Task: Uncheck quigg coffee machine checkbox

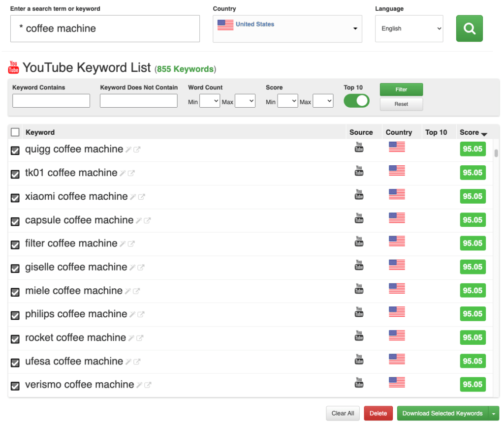Action: 15,151
